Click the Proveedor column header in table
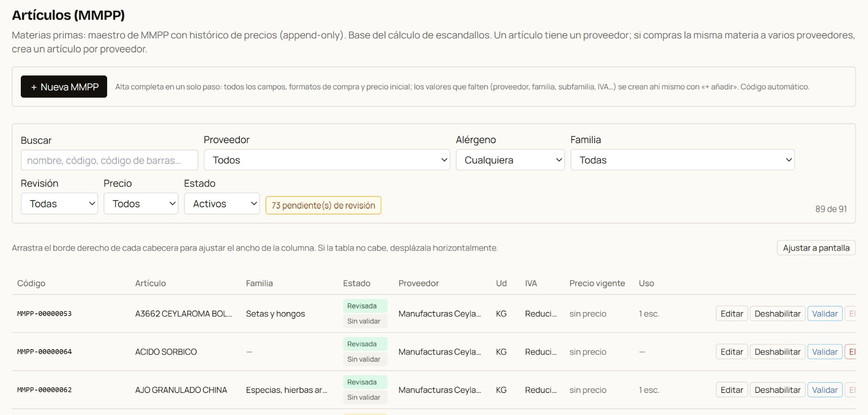Image resolution: width=868 pixels, height=415 pixels. pyautogui.click(x=419, y=283)
